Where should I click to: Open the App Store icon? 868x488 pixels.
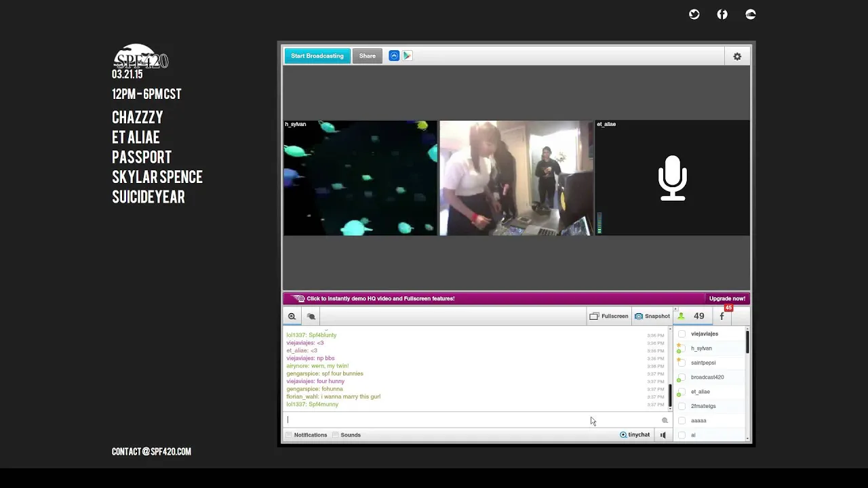(394, 56)
